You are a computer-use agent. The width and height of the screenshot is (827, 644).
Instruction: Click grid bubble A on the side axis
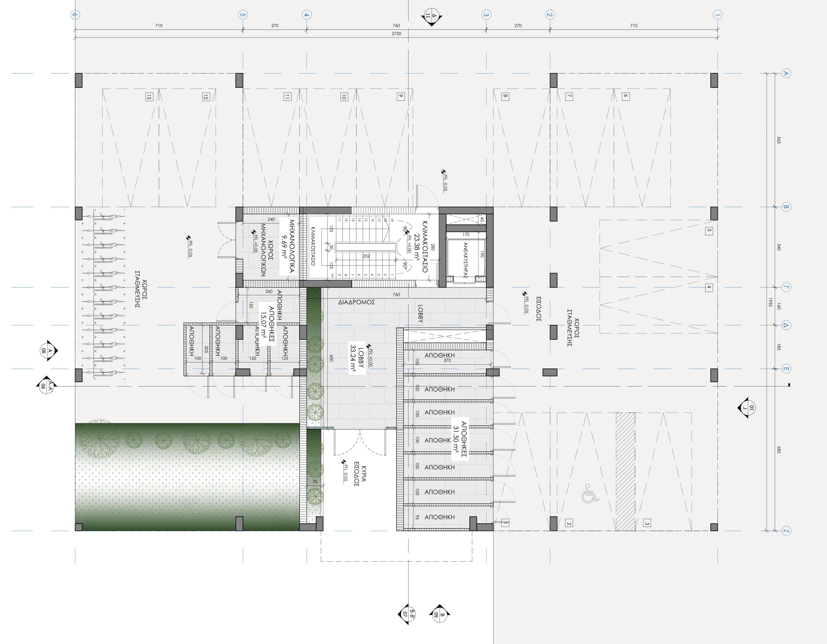786,74
